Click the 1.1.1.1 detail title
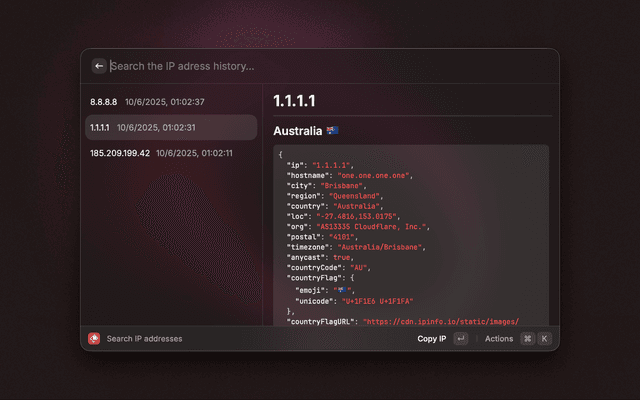This screenshot has height=400, width=640. pos(294,101)
